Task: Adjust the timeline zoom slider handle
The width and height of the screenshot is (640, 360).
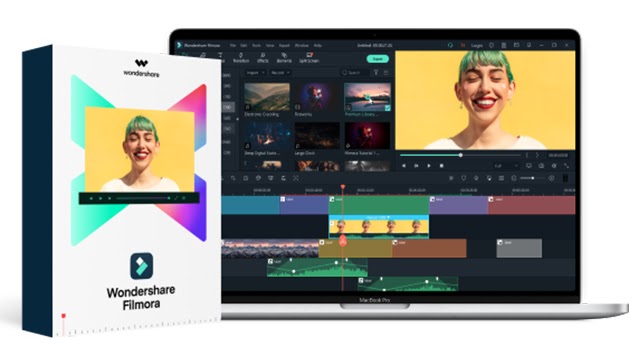Action: coord(533,178)
